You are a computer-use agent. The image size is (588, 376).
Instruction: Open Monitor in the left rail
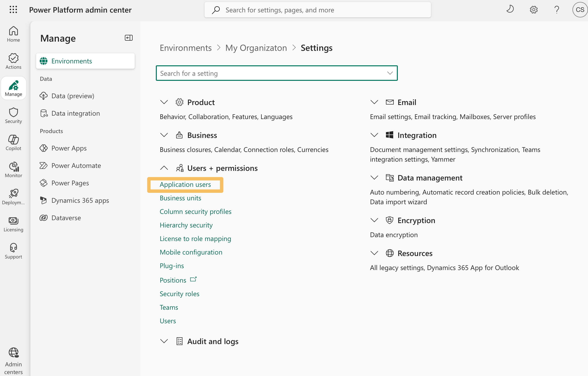click(x=14, y=170)
